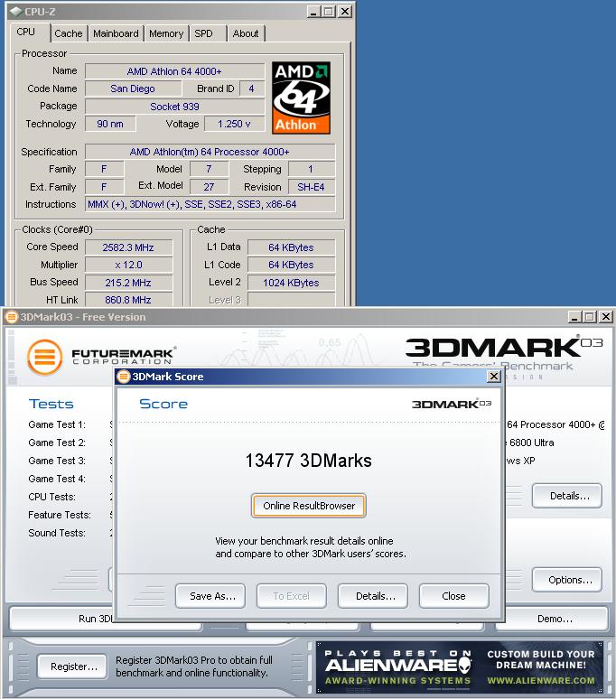
Task: Click the Technology value 90 nm
Action: tap(110, 124)
